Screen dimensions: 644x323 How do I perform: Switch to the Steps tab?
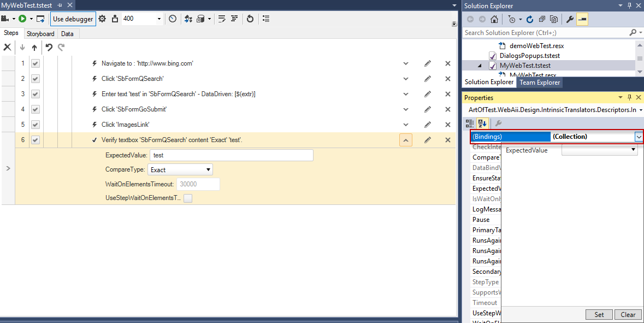(x=11, y=33)
